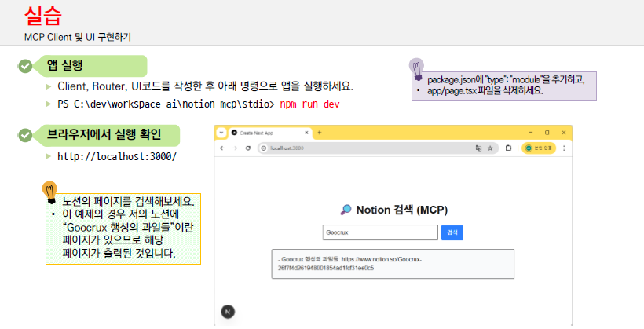Close the browser window

(x=564, y=133)
